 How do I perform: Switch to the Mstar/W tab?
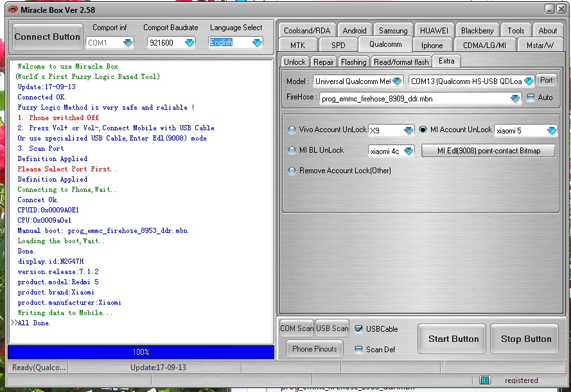click(540, 45)
